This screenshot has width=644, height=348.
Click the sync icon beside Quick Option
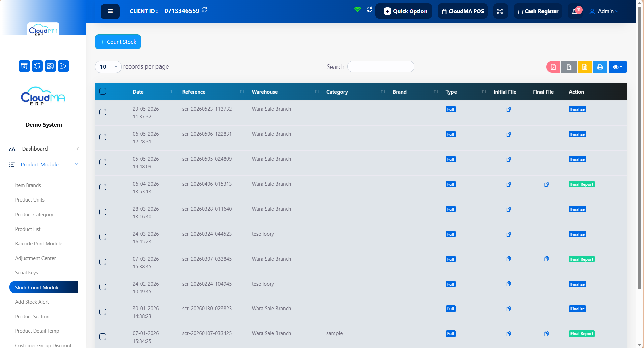coord(369,9)
